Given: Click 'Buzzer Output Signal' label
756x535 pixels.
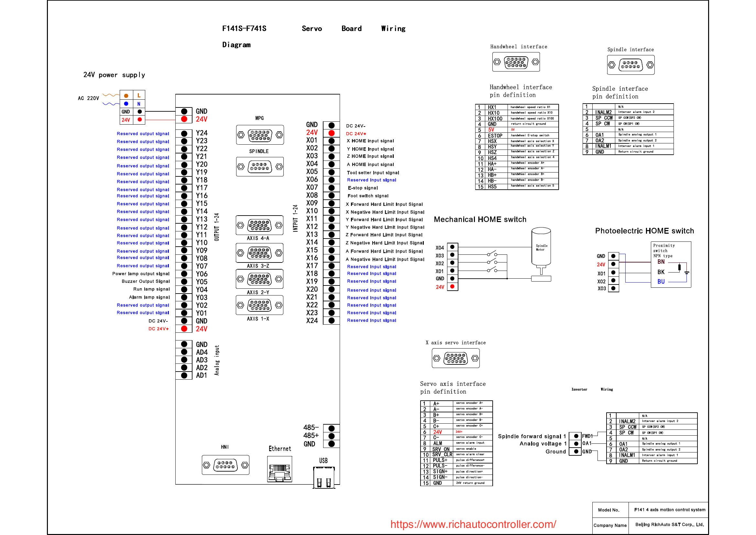Looking at the screenshot, I should point(146,281).
